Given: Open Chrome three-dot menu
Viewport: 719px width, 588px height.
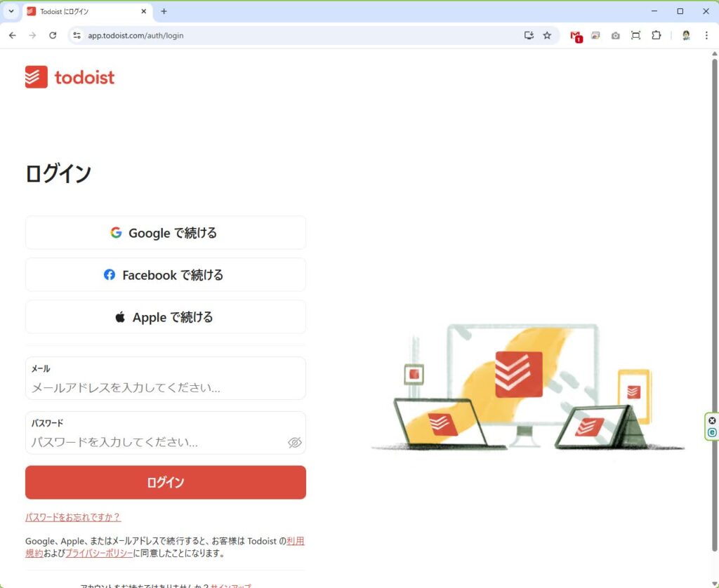Looking at the screenshot, I should 706,35.
